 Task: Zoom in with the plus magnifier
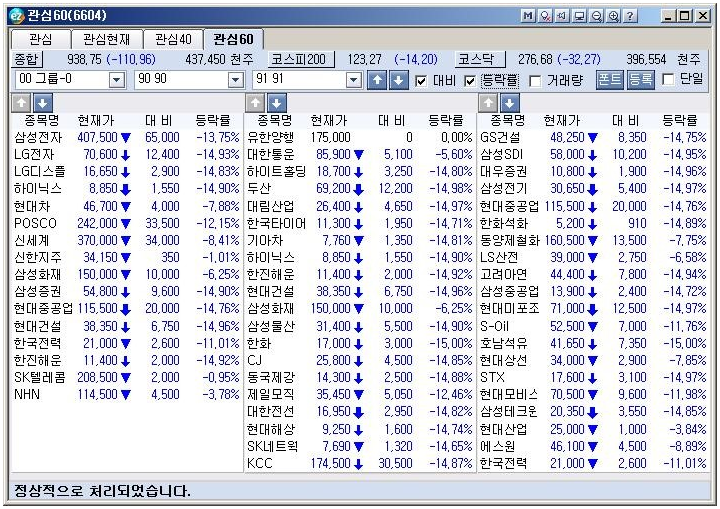click(x=613, y=16)
